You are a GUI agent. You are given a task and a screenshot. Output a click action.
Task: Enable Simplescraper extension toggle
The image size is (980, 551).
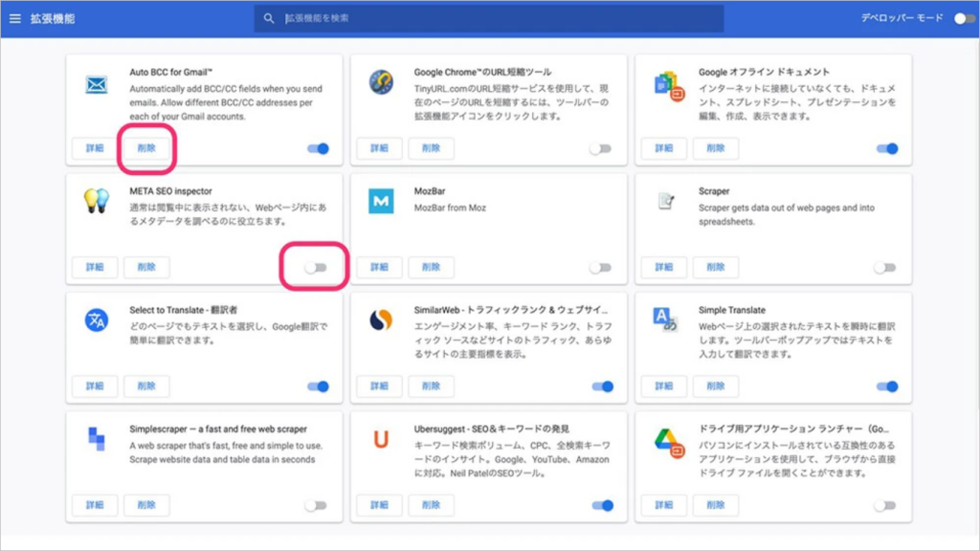point(316,505)
